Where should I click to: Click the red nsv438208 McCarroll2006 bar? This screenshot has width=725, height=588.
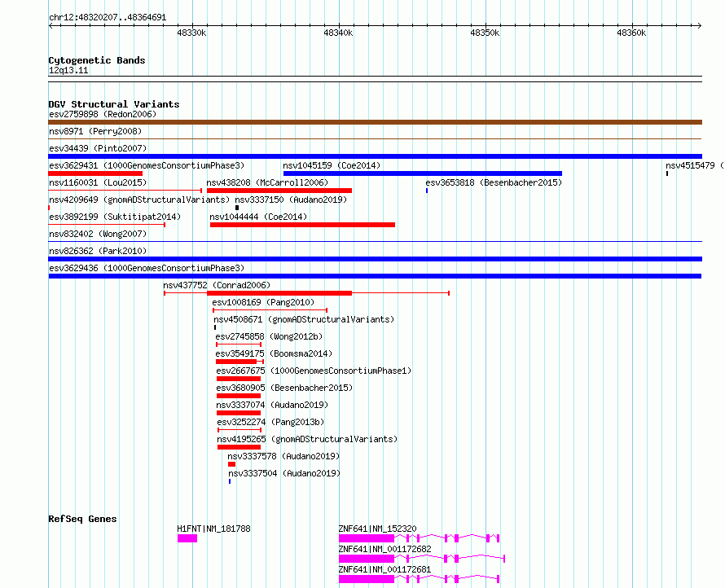279,191
